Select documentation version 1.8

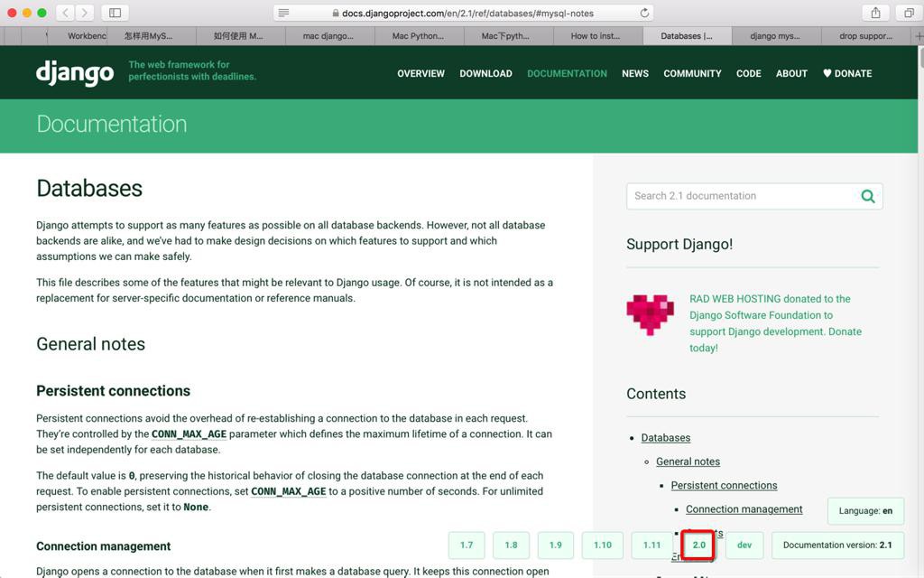tap(511, 545)
